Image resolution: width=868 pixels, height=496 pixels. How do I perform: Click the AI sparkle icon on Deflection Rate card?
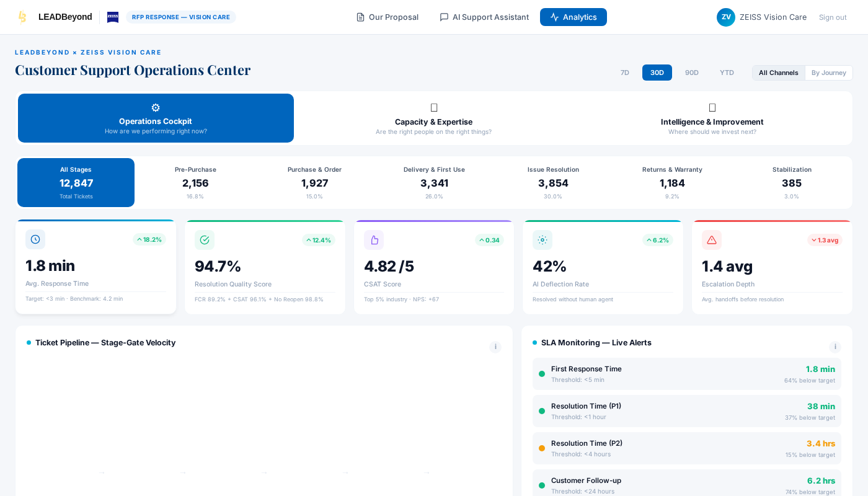(x=542, y=239)
